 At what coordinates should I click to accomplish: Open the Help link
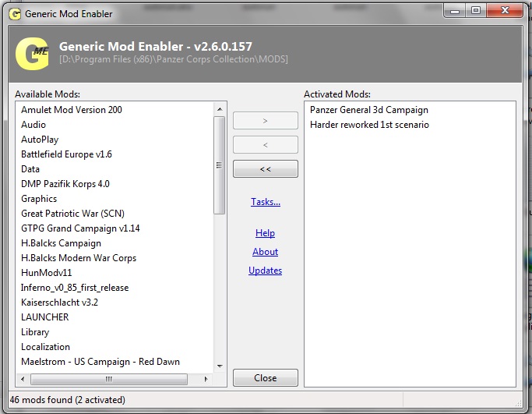(265, 233)
